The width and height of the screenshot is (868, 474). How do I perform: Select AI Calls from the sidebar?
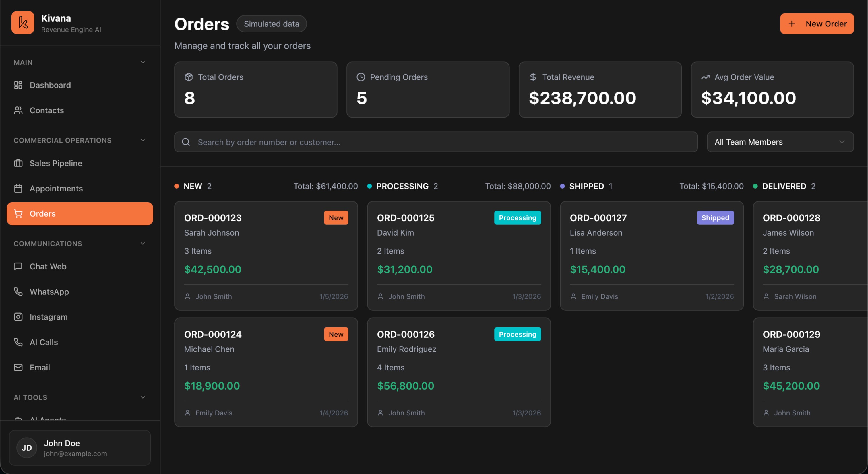44,342
